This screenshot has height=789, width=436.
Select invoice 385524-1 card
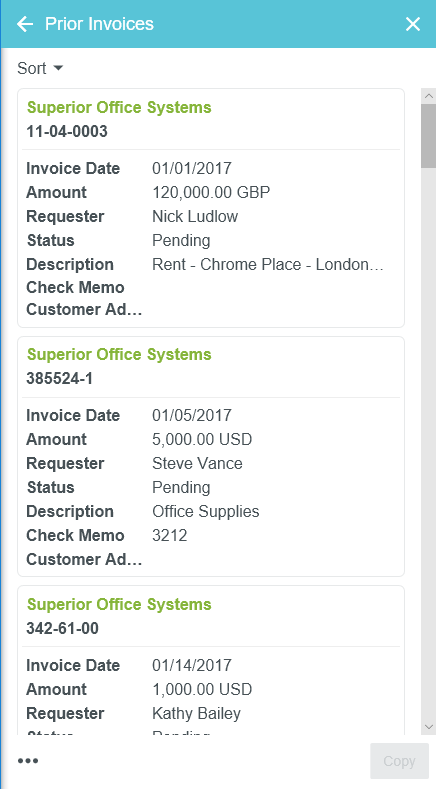[211, 456]
